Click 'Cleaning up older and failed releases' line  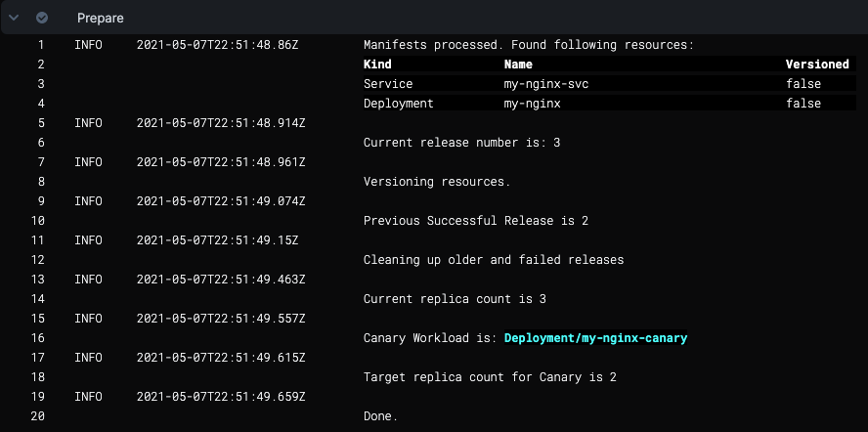493,260
